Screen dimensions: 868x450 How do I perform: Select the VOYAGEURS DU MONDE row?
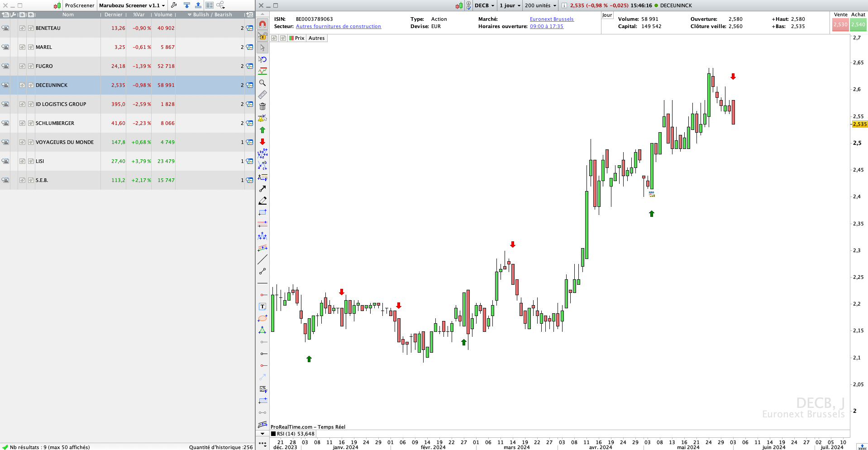[x=127, y=142]
